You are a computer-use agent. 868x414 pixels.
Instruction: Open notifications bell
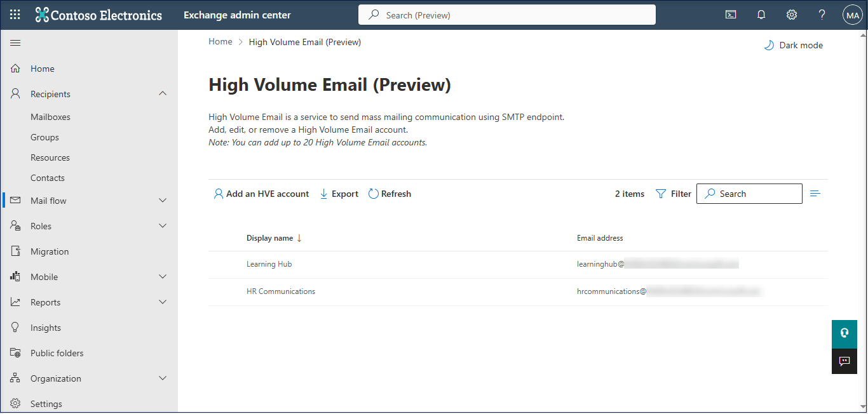761,14
